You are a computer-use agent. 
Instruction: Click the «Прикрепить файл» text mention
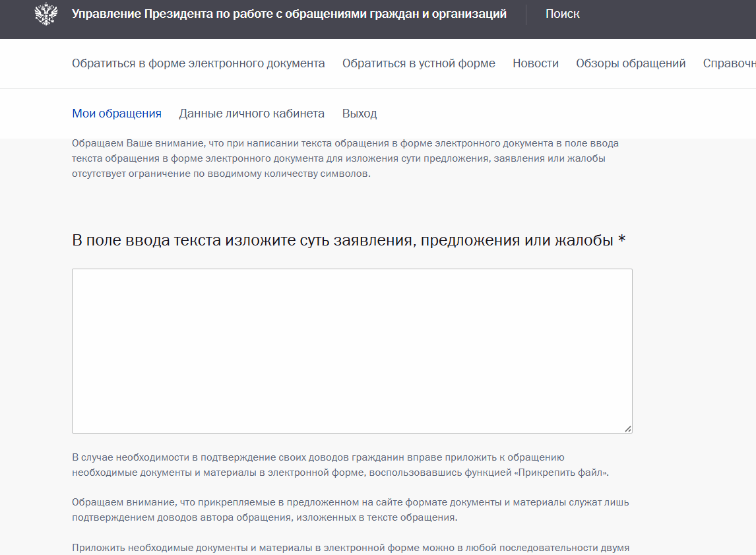[561, 473]
